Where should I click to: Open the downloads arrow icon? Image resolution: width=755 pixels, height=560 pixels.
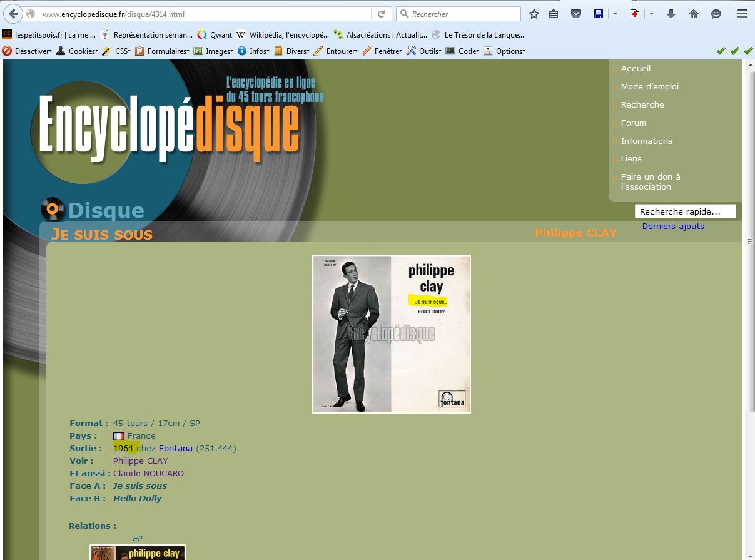tap(671, 14)
